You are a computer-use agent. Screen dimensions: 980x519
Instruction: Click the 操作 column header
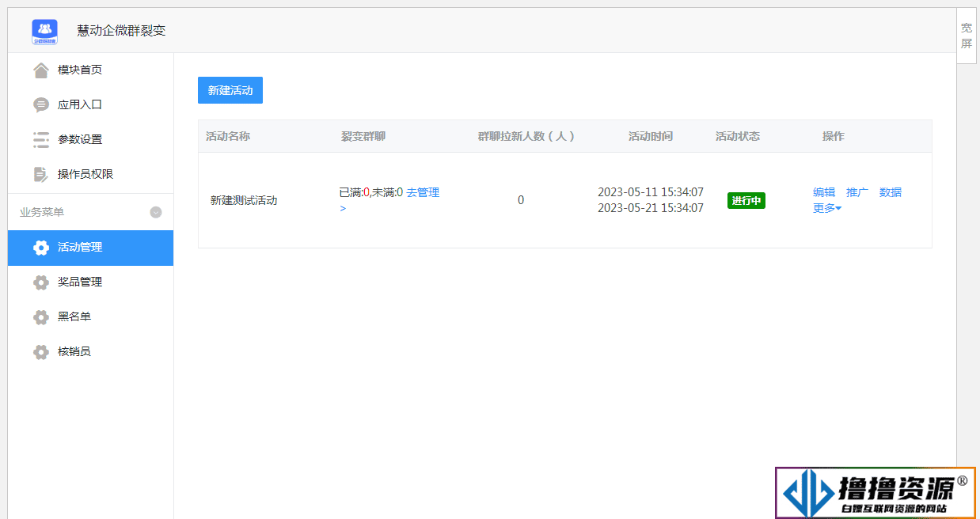click(834, 136)
